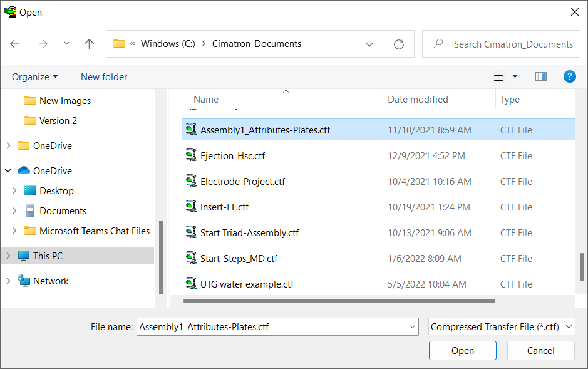This screenshot has height=369, width=588.
Task: Click the Back navigation arrow
Action: point(14,44)
